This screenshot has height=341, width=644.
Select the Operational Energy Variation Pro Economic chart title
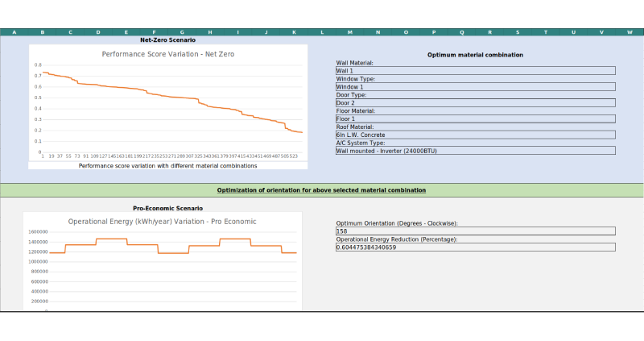click(162, 221)
